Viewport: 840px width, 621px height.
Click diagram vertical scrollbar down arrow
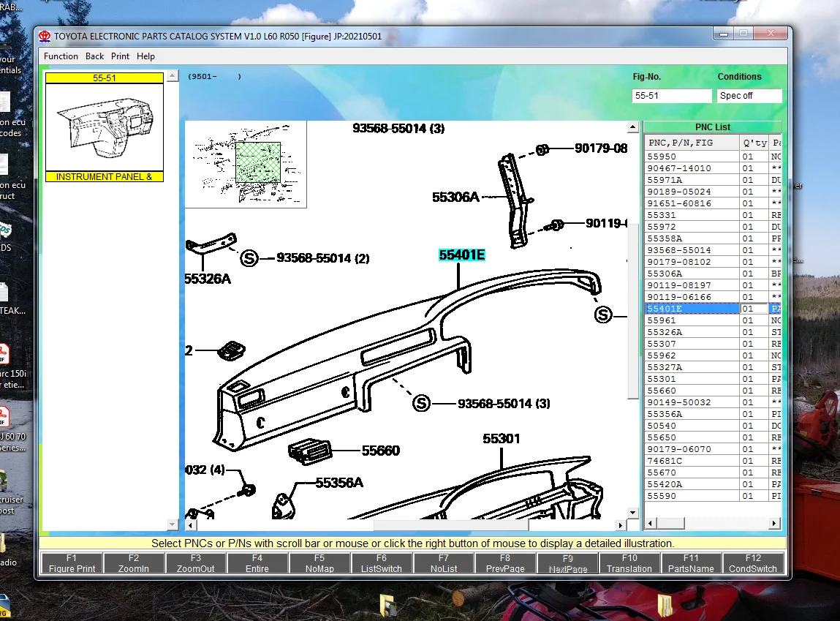point(633,513)
